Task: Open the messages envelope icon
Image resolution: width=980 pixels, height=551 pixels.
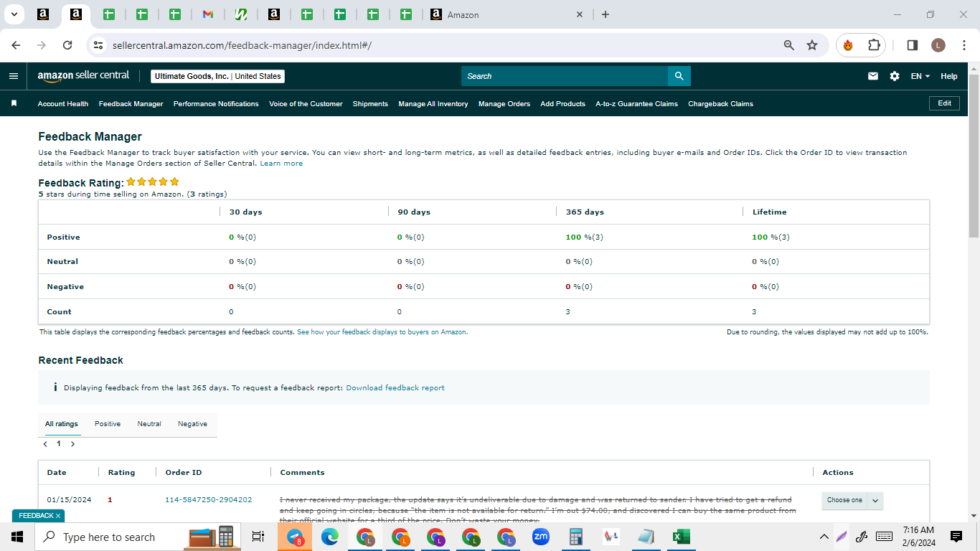Action: (873, 76)
